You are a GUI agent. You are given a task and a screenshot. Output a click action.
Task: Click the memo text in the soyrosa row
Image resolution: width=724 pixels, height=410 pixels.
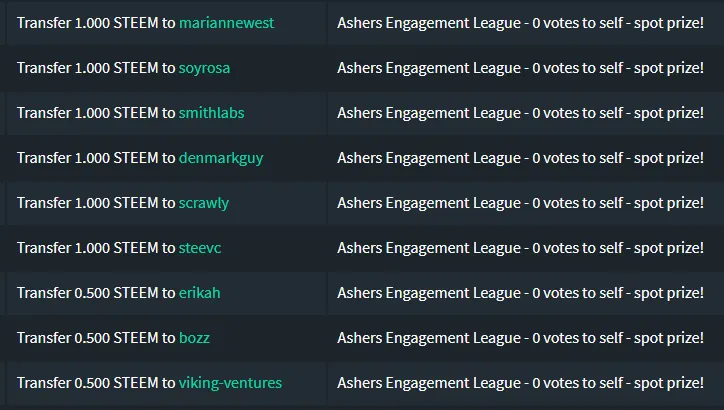pos(520,68)
